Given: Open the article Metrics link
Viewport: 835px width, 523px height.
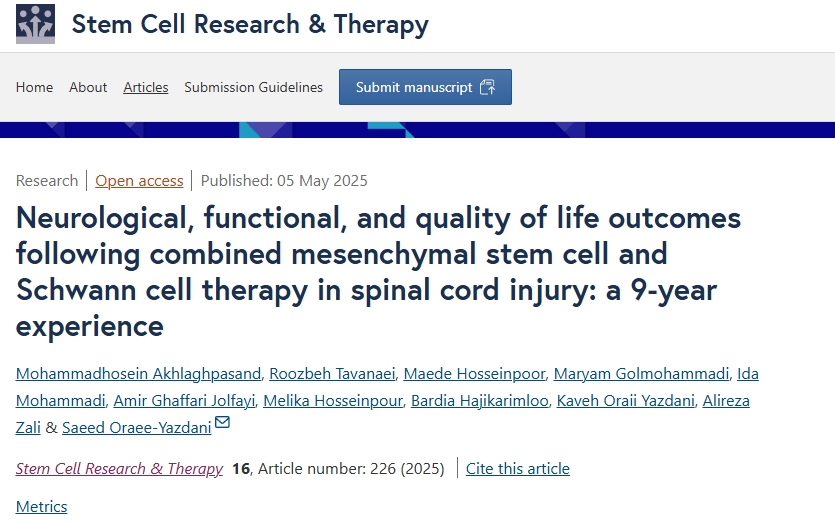Looking at the screenshot, I should tap(42, 506).
